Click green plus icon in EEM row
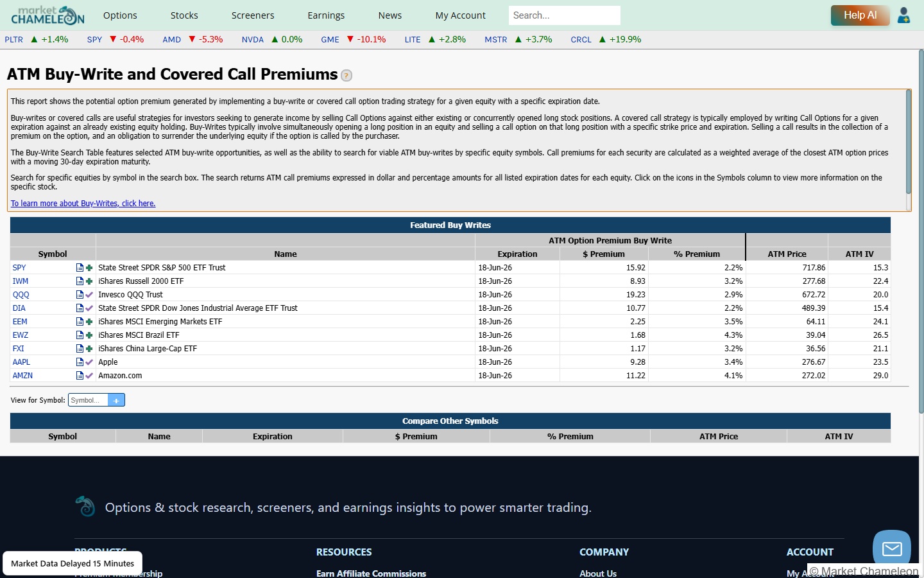 click(x=89, y=322)
